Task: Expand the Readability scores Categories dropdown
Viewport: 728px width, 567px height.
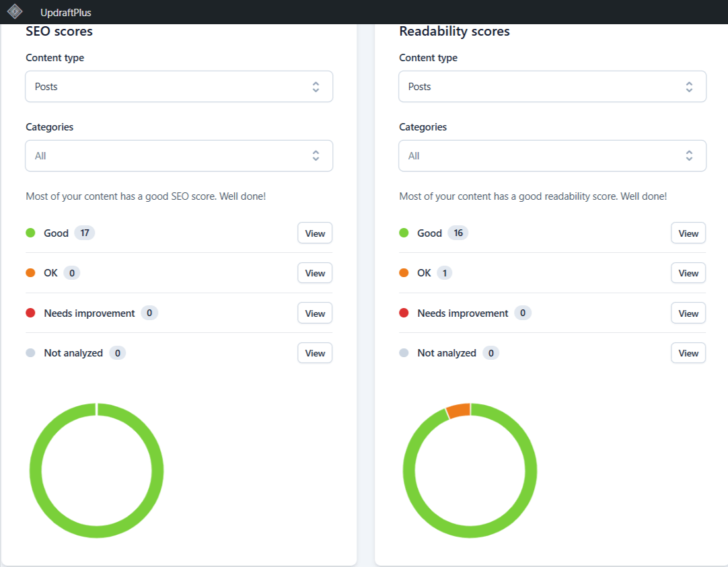Action: 552,155
